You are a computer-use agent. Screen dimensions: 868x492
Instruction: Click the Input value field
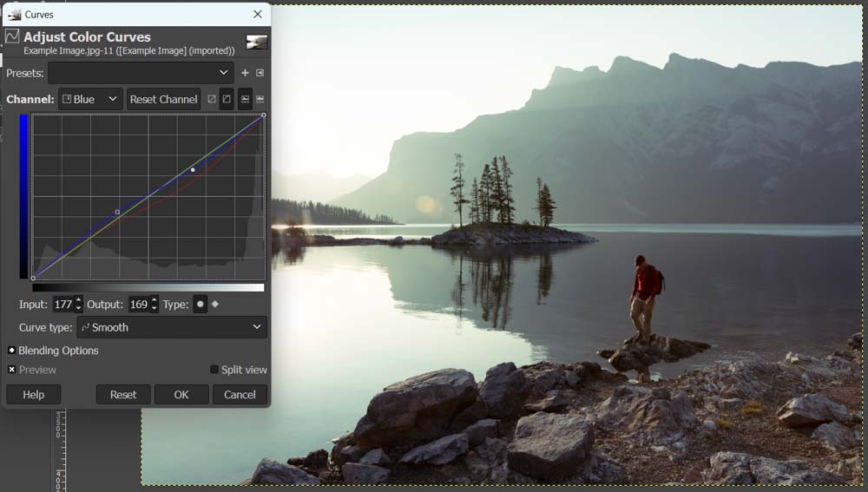(62, 304)
